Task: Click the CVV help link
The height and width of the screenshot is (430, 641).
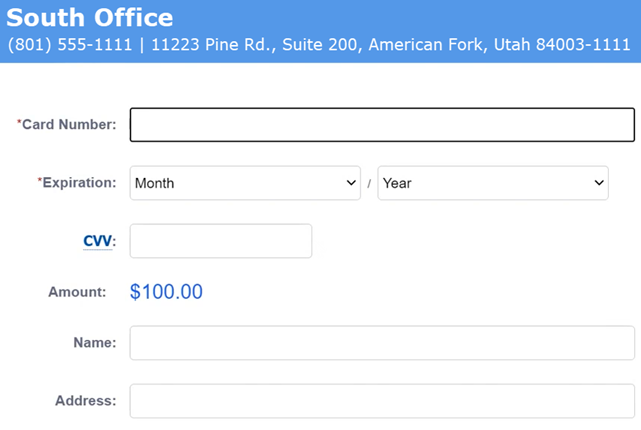Action: 97,241
